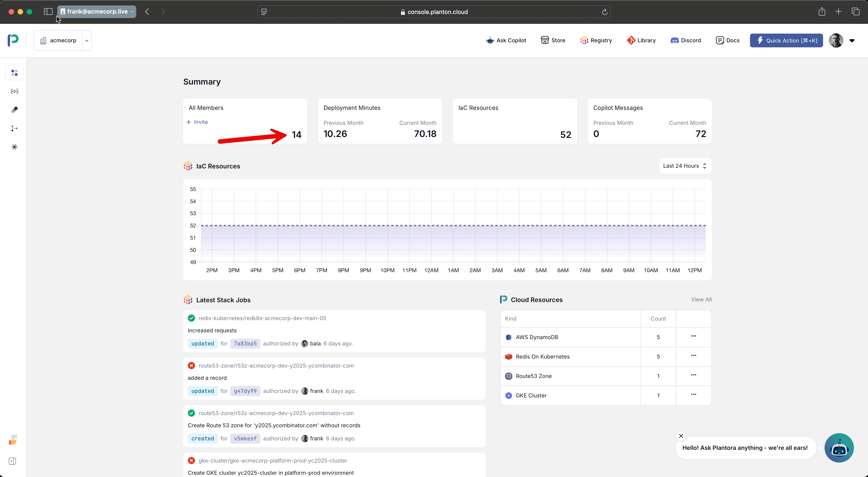This screenshot has width=868, height=477.
Task: Open the Plantora chatbot assistant
Action: click(839, 448)
